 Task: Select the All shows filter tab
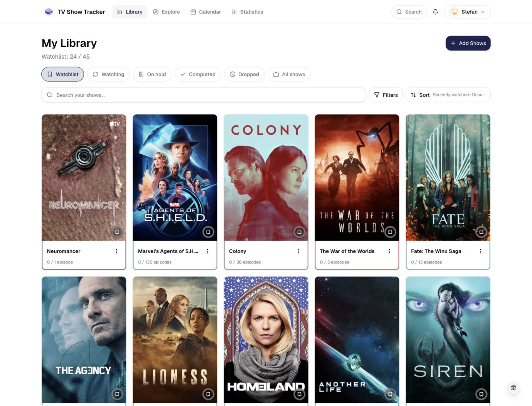[x=289, y=74]
